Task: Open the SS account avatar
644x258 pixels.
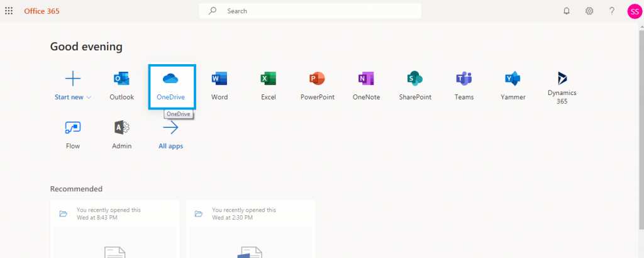Action: tap(635, 11)
